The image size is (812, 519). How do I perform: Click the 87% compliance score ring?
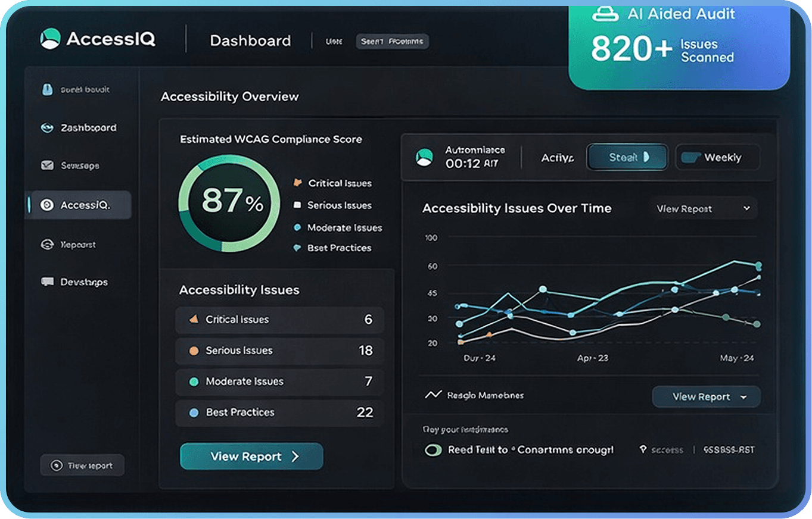click(x=229, y=204)
